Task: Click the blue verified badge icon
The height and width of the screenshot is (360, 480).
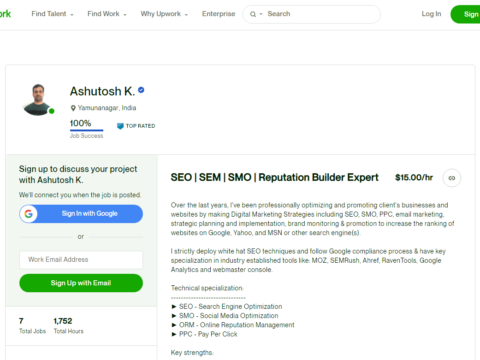Action: (141, 90)
